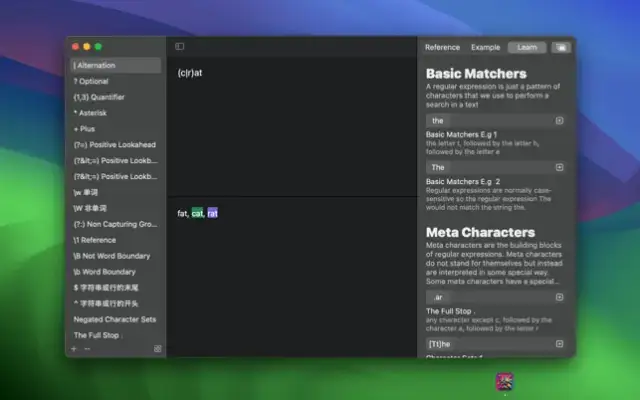
Task: Click the purple highlighted match 'rat'
Action: tap(213, 213)
